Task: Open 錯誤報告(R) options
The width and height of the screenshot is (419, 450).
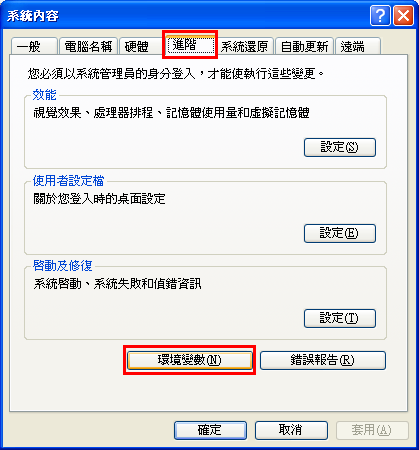Action: [323, 360]
